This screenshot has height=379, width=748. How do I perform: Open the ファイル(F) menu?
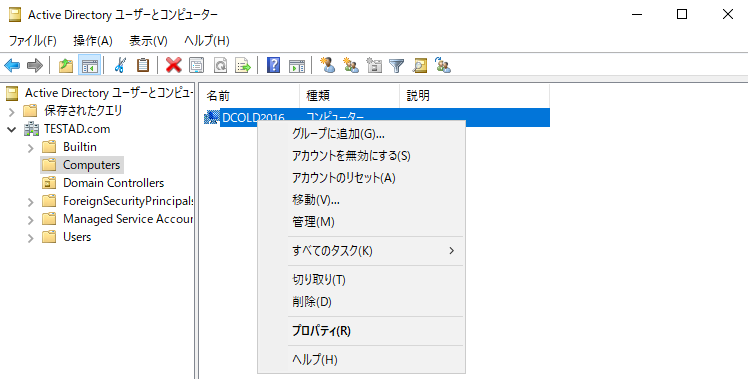pyautogui.click(x=32, y=41)
